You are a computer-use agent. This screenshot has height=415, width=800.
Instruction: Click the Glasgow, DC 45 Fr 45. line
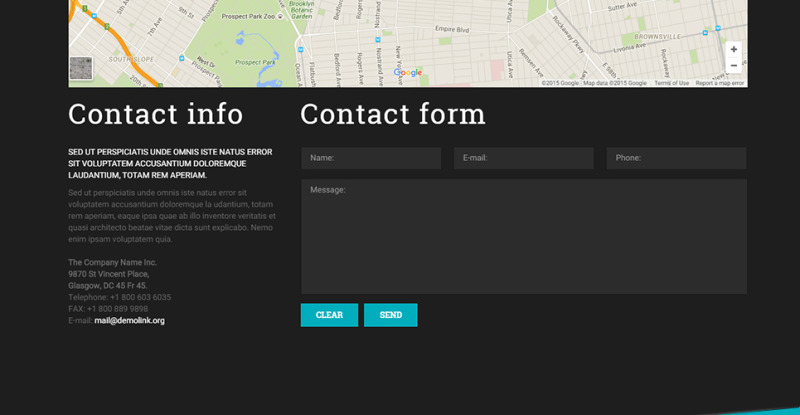(108, 286)
